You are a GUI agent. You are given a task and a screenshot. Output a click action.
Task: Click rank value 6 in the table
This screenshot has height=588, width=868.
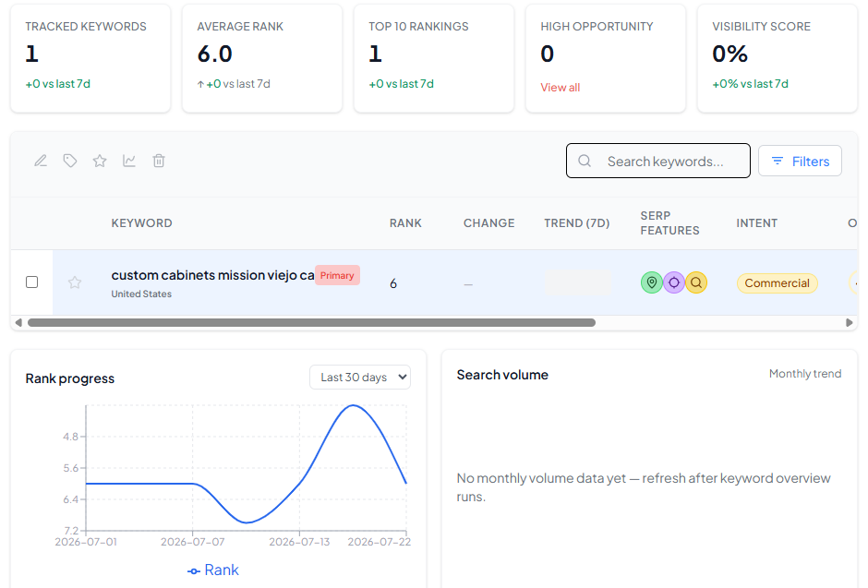pyautogui.click(x=393, y=283)
